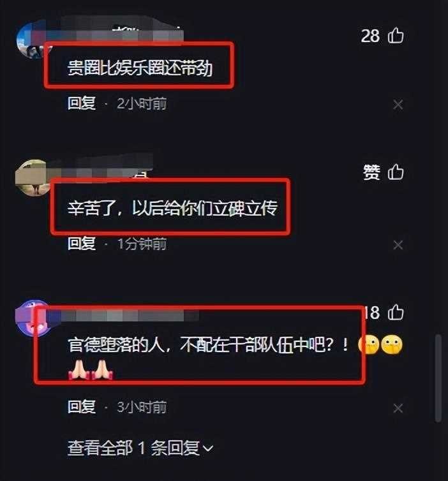Viewport: 448px width, 481px height.
Task: Like the 辛苦了 comment via thumbs-up icon
Action: (396, 172)
